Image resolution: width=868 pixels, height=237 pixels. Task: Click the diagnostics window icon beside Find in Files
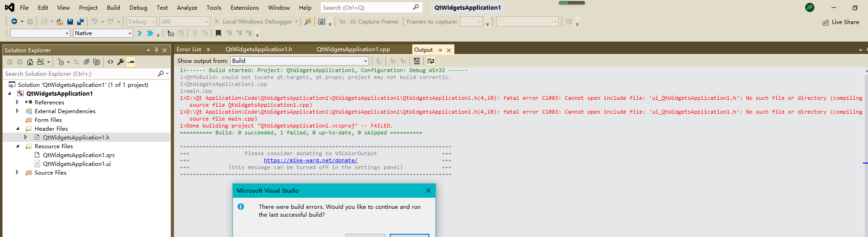click(322, 22)
